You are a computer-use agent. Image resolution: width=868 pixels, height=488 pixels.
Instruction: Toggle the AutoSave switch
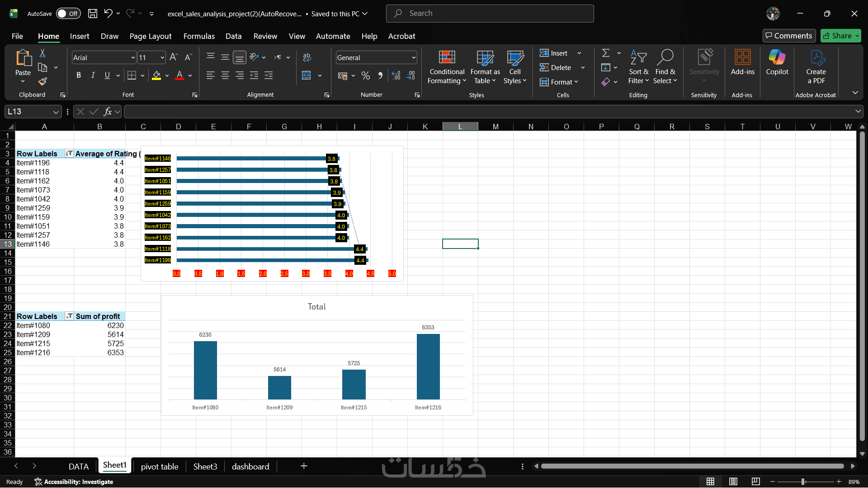(x=68, y=14)
